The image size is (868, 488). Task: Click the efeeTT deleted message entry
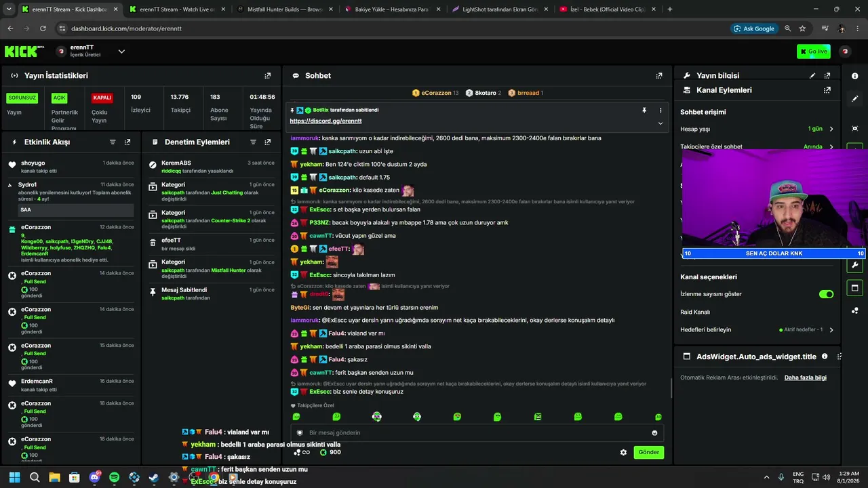click(212, 244)
